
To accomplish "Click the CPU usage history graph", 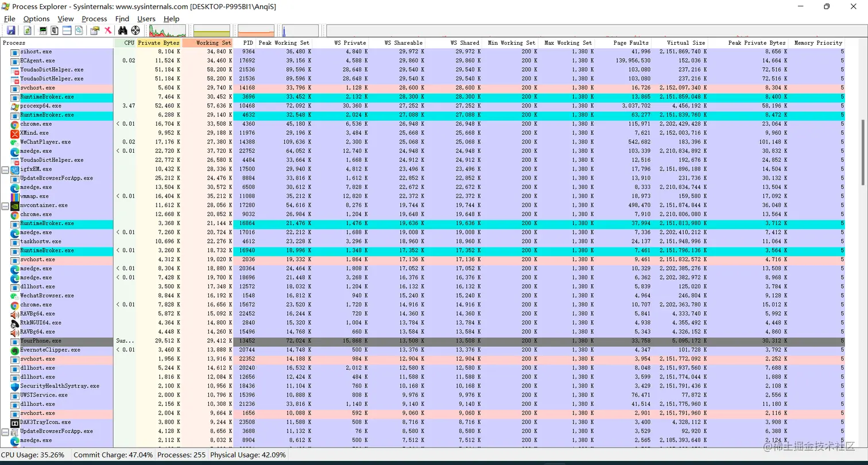I will [x=167, y=31].
